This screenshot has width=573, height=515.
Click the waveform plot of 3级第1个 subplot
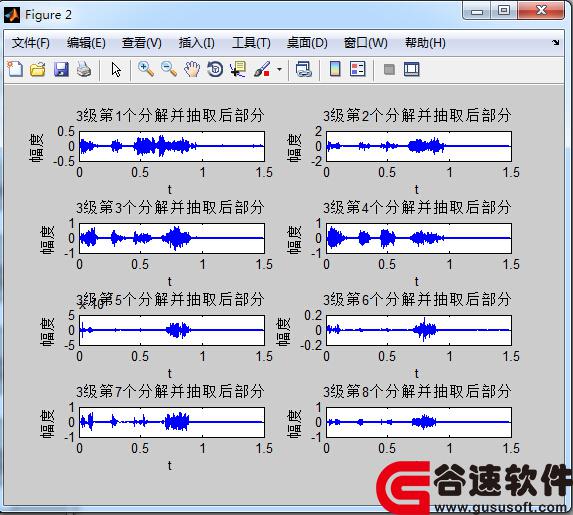[172, 146]
